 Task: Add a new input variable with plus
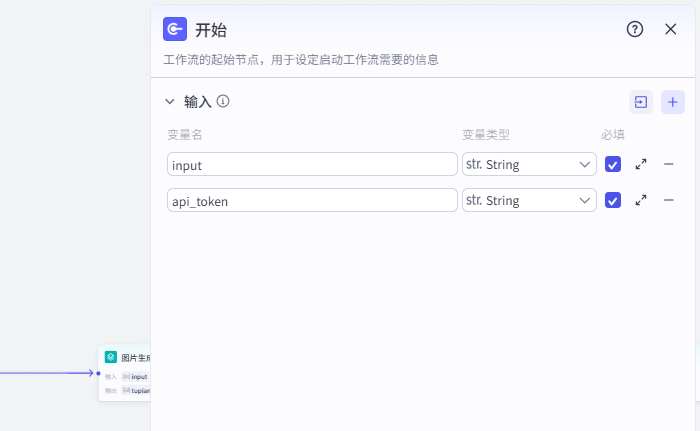click(x=673, y=102)
